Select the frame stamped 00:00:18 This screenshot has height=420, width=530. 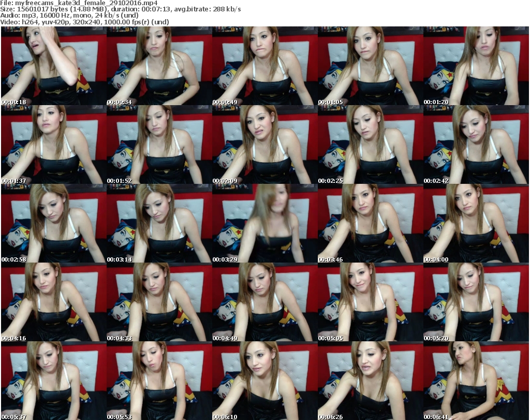(54, 66)
